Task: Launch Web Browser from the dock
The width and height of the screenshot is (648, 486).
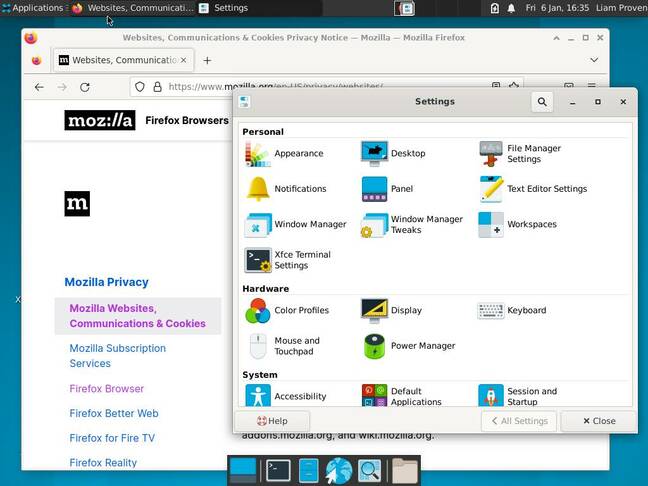Action: 339,471
